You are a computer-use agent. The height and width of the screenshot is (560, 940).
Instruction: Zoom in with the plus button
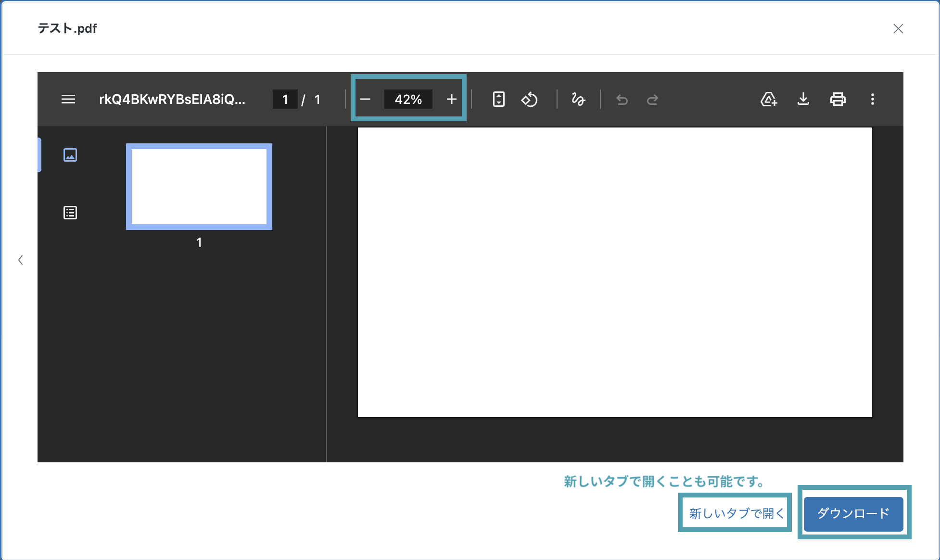point(451,100)
